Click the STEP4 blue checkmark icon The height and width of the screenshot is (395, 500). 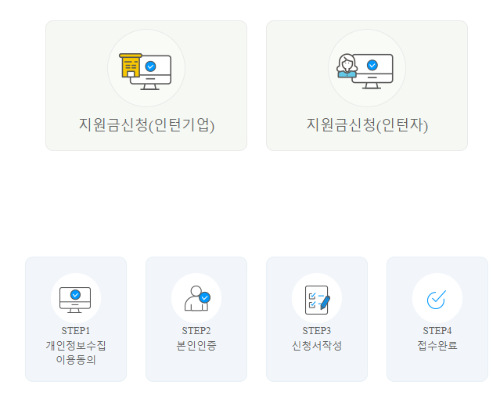[x=436, y=299]
